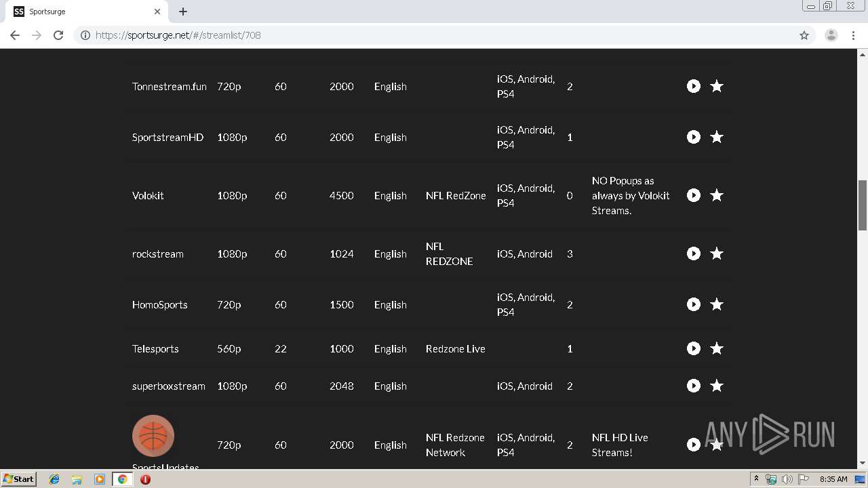
Task: Star the Volokit stream
Action: tap(717, 195)
